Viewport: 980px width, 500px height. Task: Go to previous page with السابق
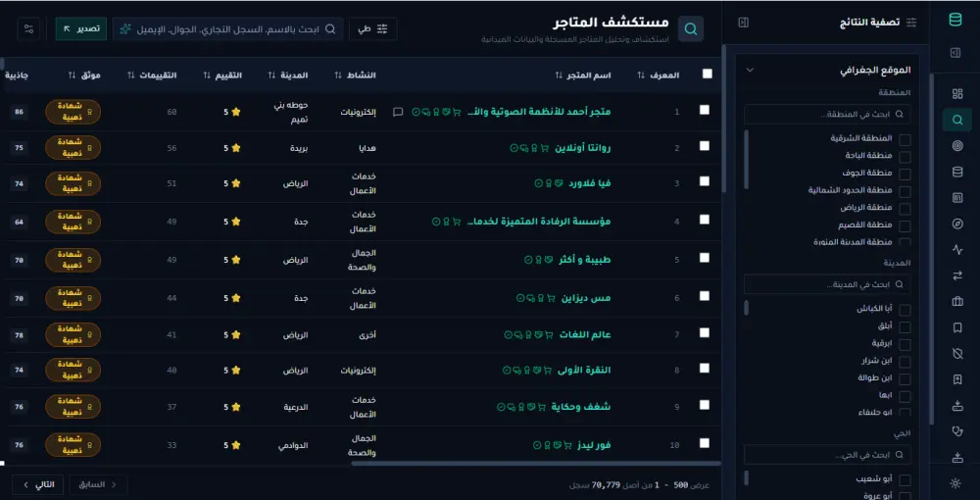click(98, 484)
